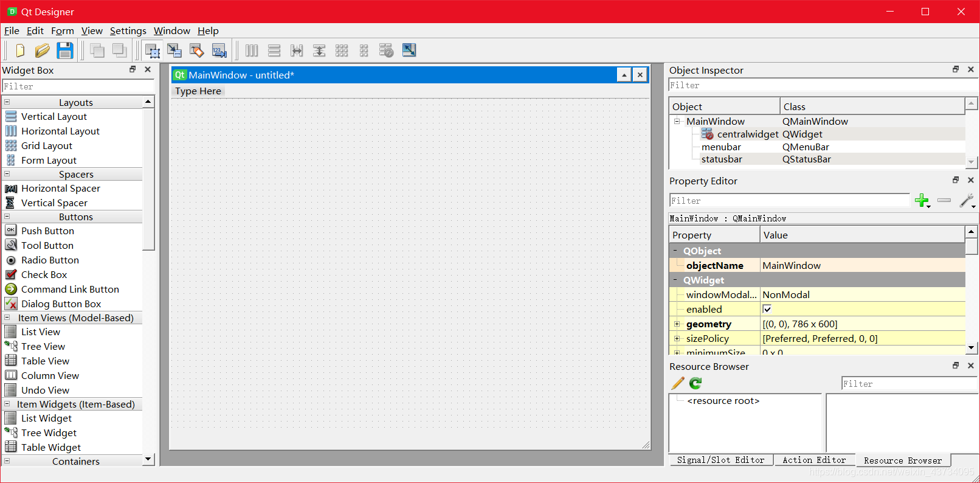Click Break Layout toolbar icon
The width and height of the screenshot is (980, 483).
[x=387, y=50]
